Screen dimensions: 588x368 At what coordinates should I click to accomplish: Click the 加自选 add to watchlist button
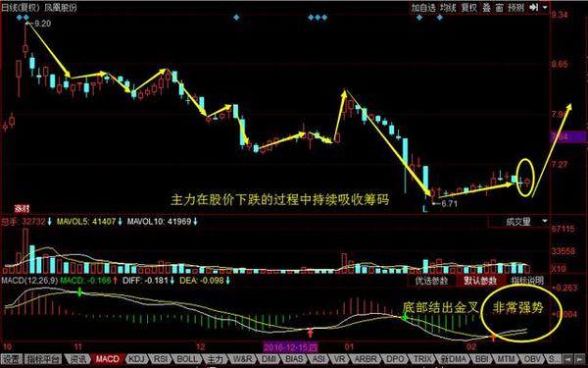click(x=423, y=7)
